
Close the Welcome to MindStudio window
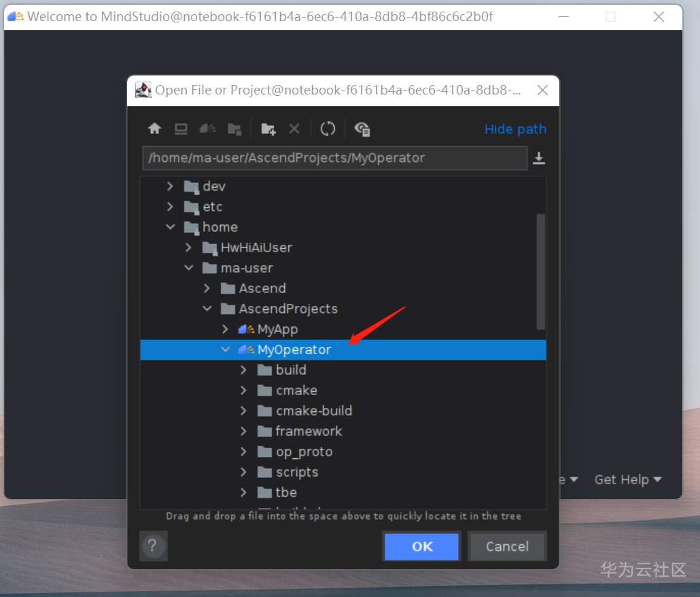point(659,17)
